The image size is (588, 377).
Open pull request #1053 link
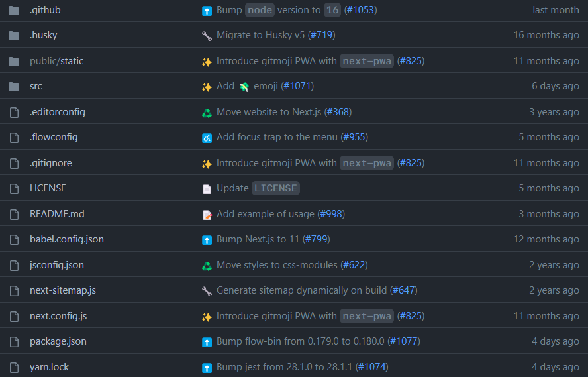(x=361, y=10)
